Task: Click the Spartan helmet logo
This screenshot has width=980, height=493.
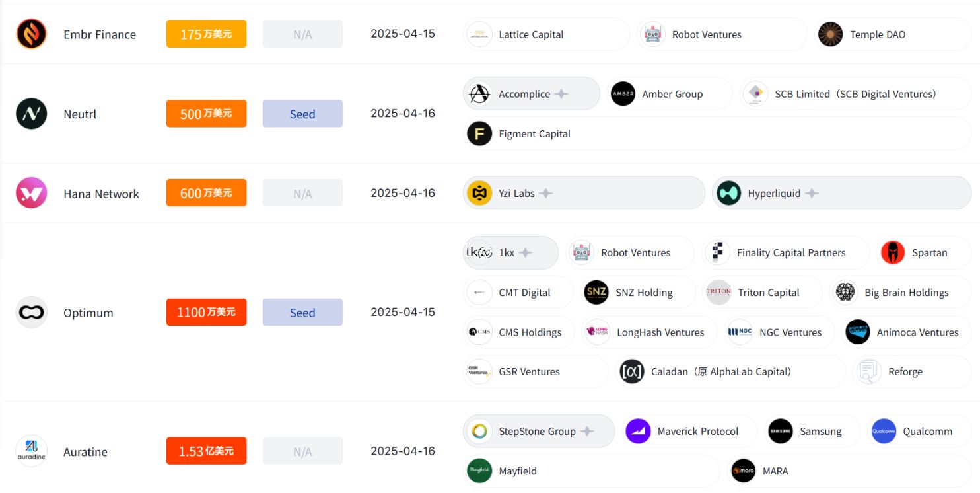Action: coord(893,252)
